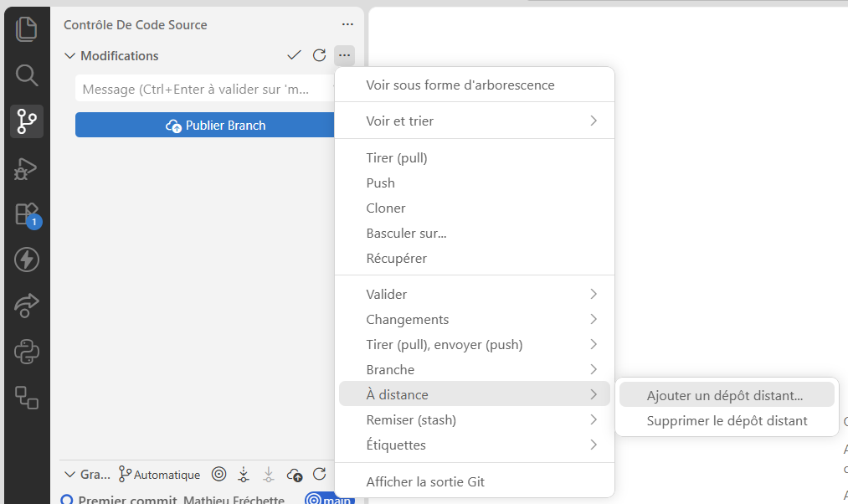Open Extensions view with badge
This screenshot has width=848, height=504.
28,215
